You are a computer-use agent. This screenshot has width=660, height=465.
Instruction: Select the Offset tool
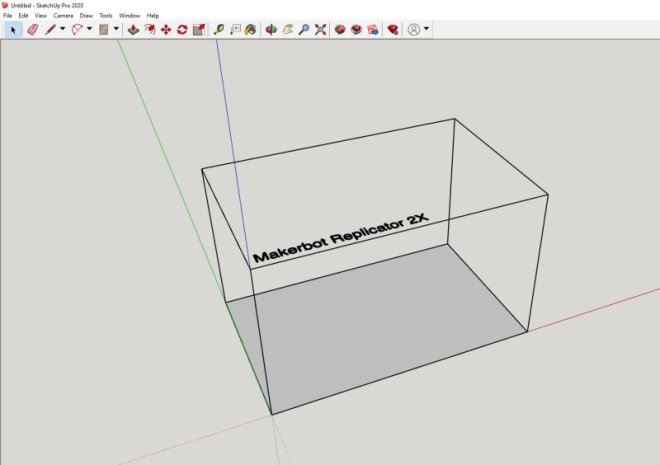point(149,30)
